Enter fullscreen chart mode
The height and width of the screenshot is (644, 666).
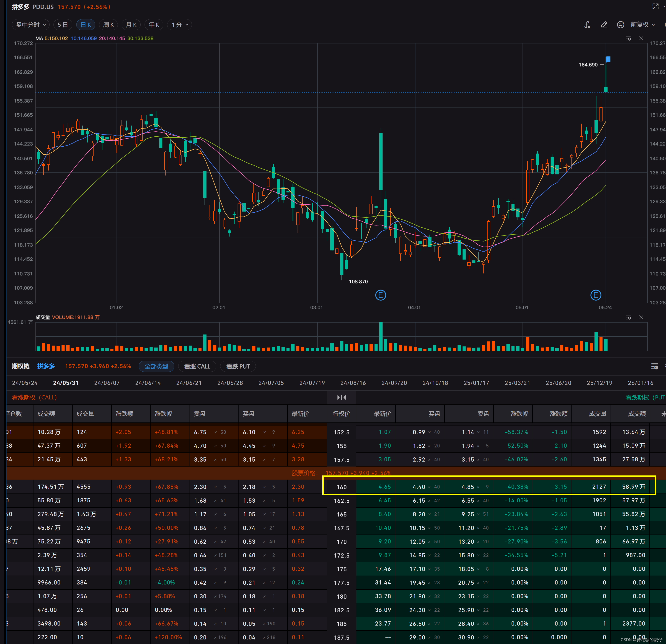click(656, 7)
